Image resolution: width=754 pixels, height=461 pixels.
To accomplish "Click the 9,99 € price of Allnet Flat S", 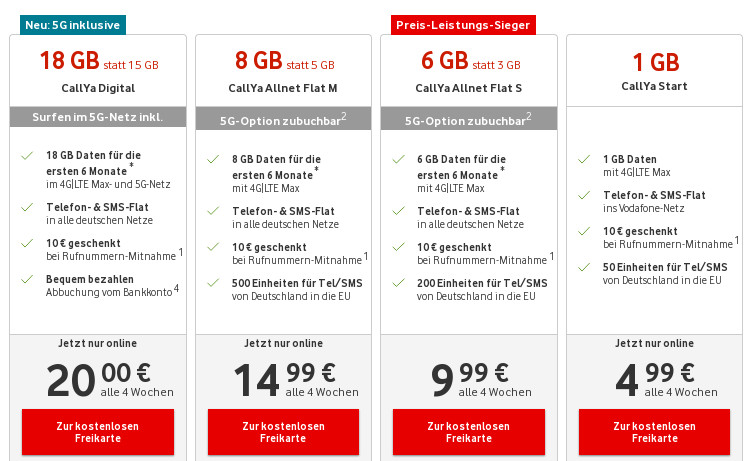I will tap(469, 380).
